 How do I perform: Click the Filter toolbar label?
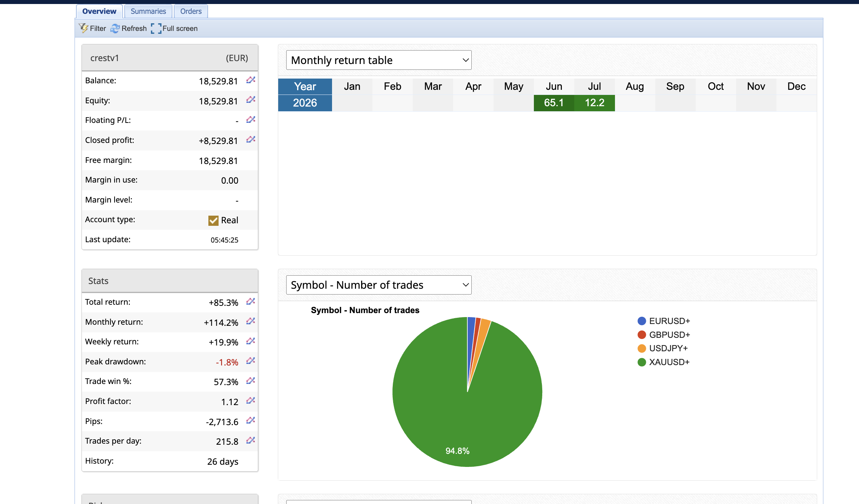point(98,28)
